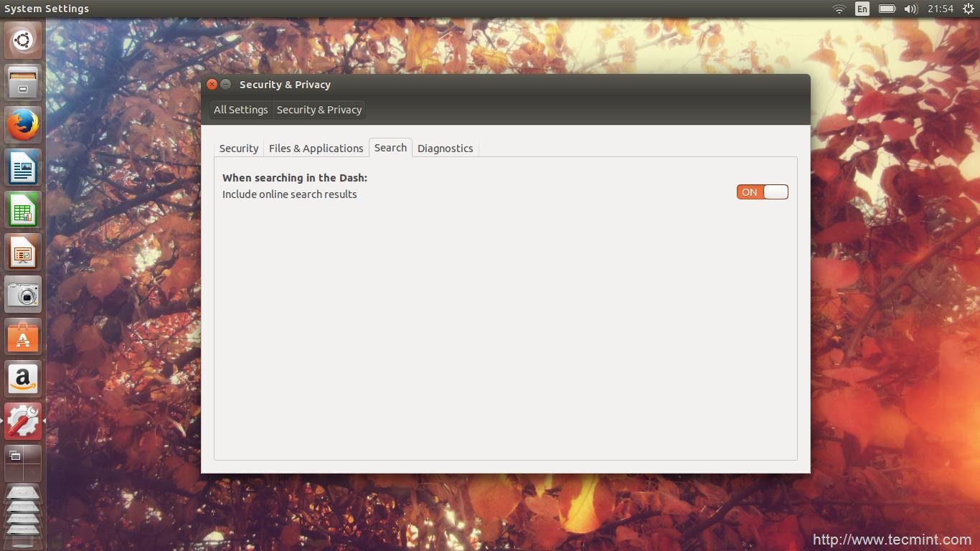Click the 21:54 clock indicator
The width and height of the screenshot is (980, 551).
[x=940, y=9]
